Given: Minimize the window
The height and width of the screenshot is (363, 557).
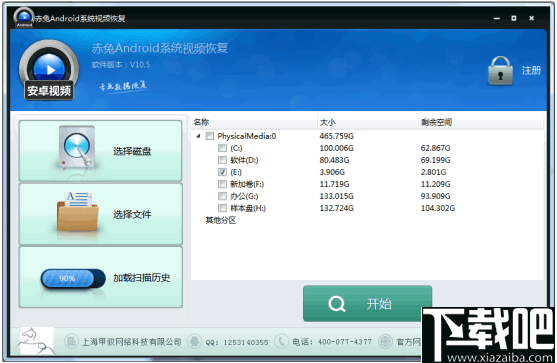Looking at the screenshot, I should coord(497,18).
